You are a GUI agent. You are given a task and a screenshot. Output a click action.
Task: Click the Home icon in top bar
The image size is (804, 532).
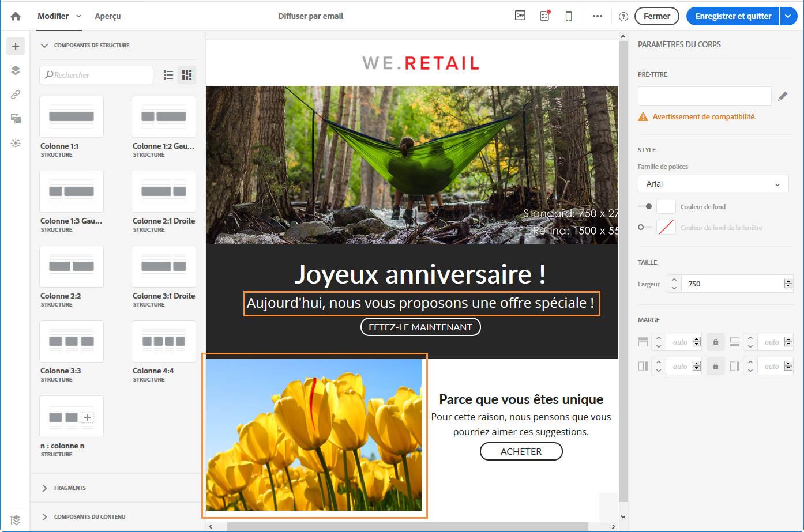click(16, 16)
